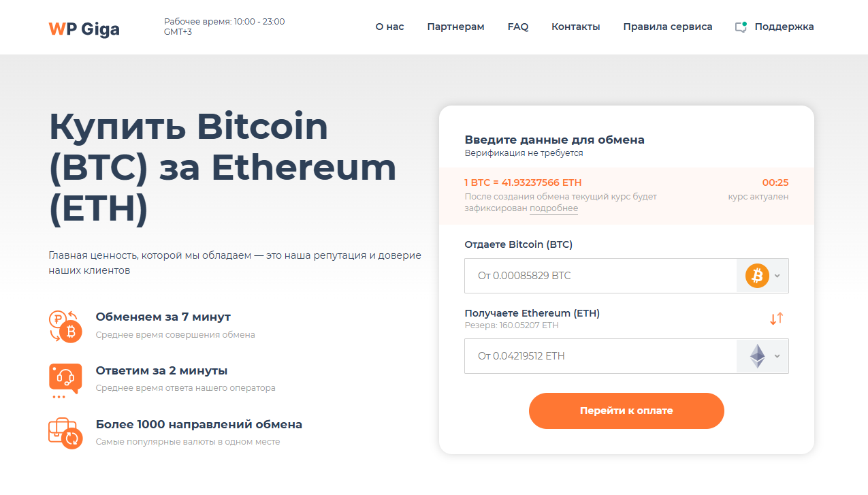Open the О нас menu item

pyautogui.click(x=389, y=27)
